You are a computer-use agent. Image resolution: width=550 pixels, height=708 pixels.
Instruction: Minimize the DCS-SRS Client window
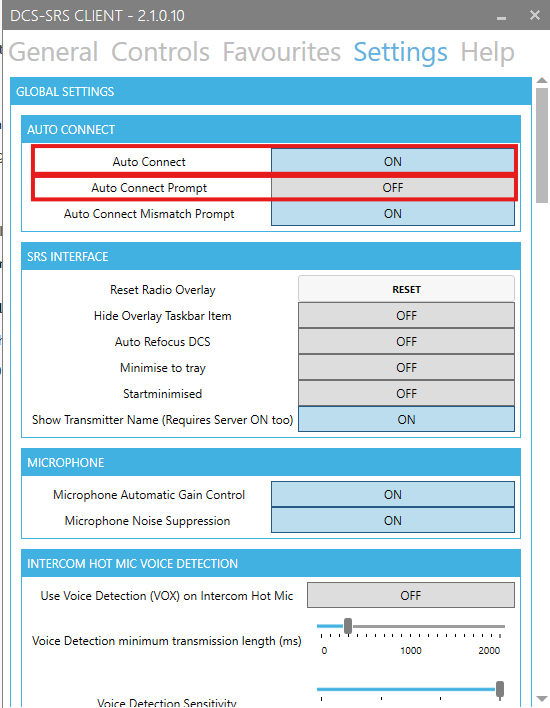(x=501, y=16)
